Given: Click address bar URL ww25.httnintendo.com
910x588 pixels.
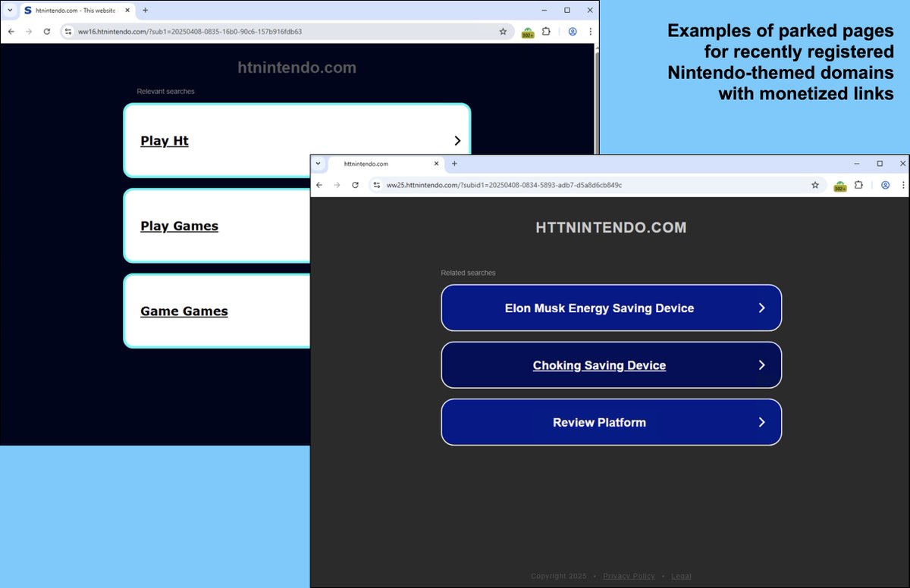Looking at the screenshot, I should pyautogui.click(x=504, y=185).
